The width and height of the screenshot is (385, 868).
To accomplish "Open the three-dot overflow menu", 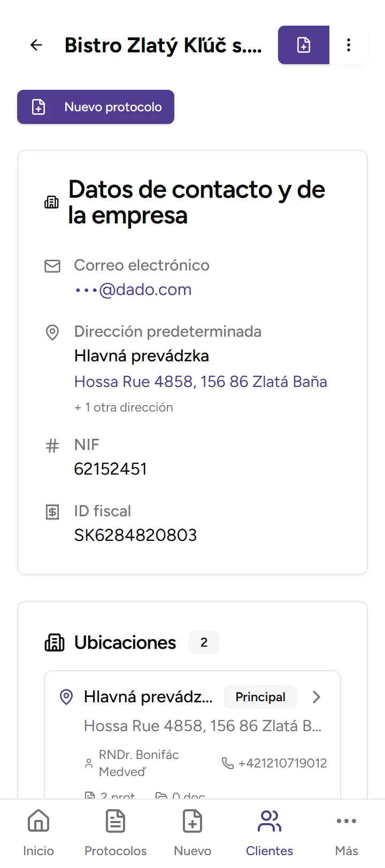I will point(349,45).
